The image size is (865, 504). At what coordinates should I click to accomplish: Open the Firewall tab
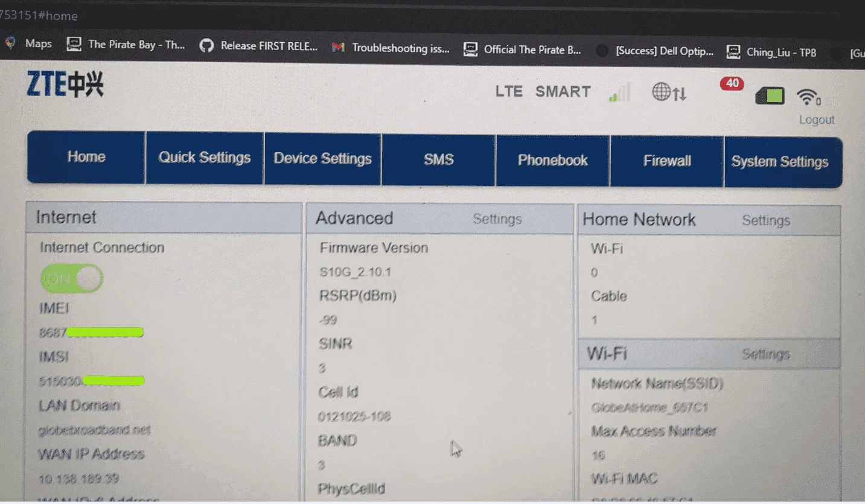667,161
